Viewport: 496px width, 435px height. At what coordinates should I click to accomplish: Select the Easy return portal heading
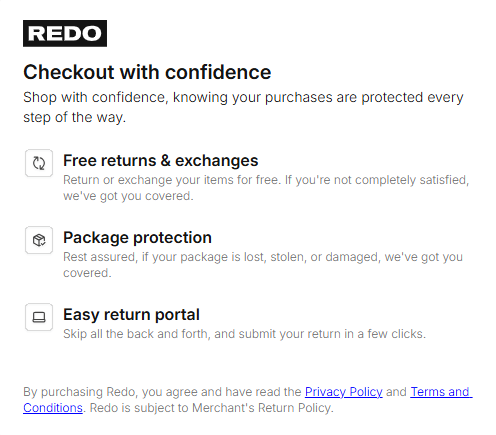point(131,315)
